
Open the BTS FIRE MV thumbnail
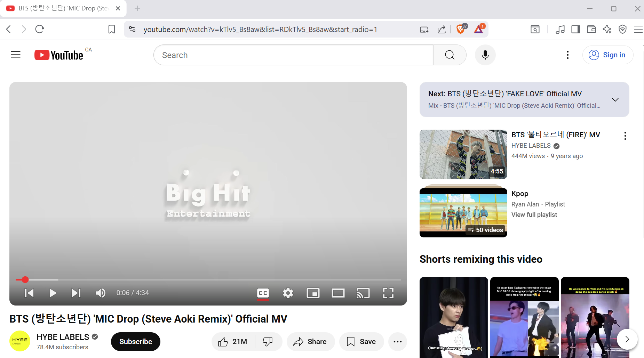[x=463, y=154]
